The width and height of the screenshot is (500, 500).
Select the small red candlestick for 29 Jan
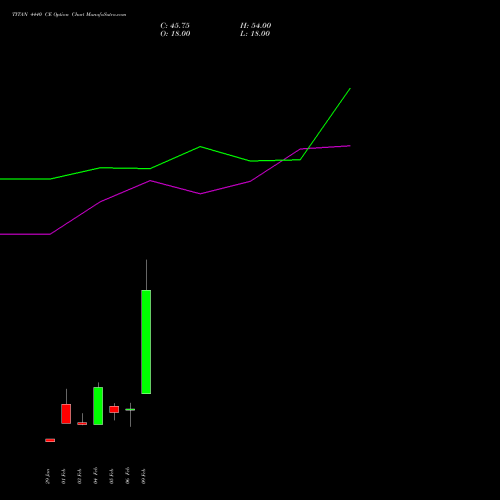tap(50, 440)
